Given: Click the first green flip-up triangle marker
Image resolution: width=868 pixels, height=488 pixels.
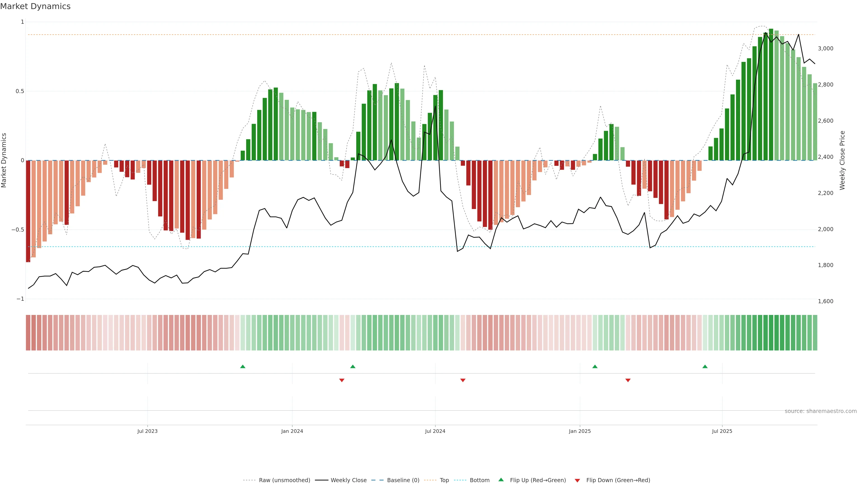Looking at the screenshot, I should click(x=243, y=366).
